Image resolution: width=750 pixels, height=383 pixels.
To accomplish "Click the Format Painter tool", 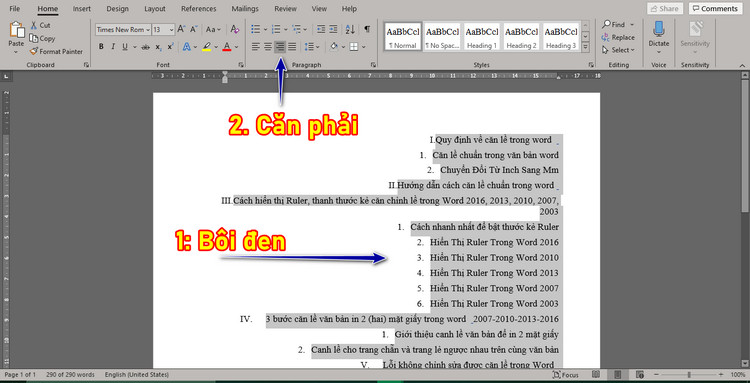I will coord(56,51).
